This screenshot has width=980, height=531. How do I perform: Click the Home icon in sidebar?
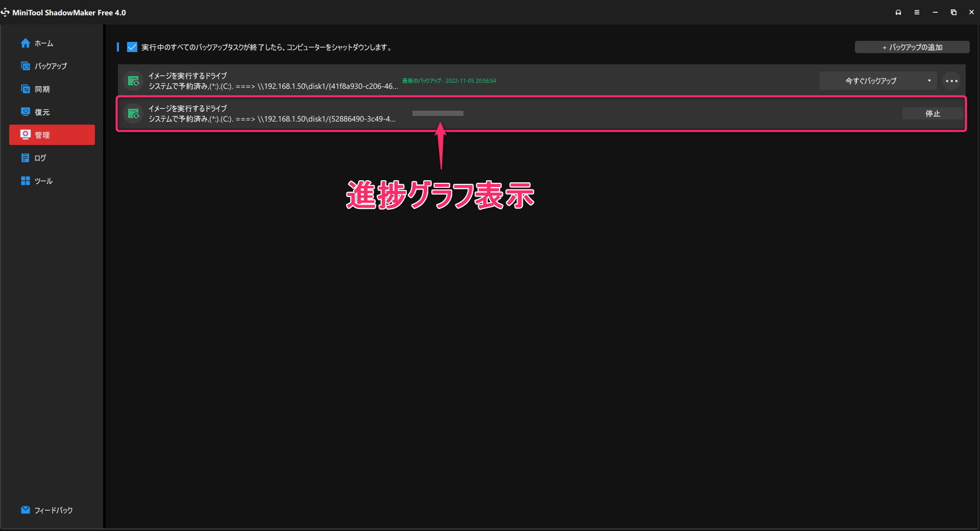(x=26, y=43)
